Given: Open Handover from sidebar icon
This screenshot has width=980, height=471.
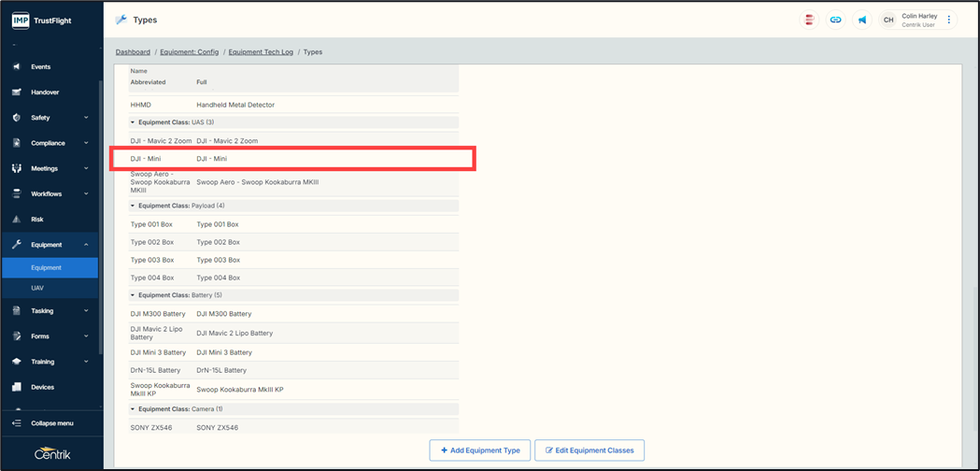Looking at the screenshot, I should [x=17, y=93].
